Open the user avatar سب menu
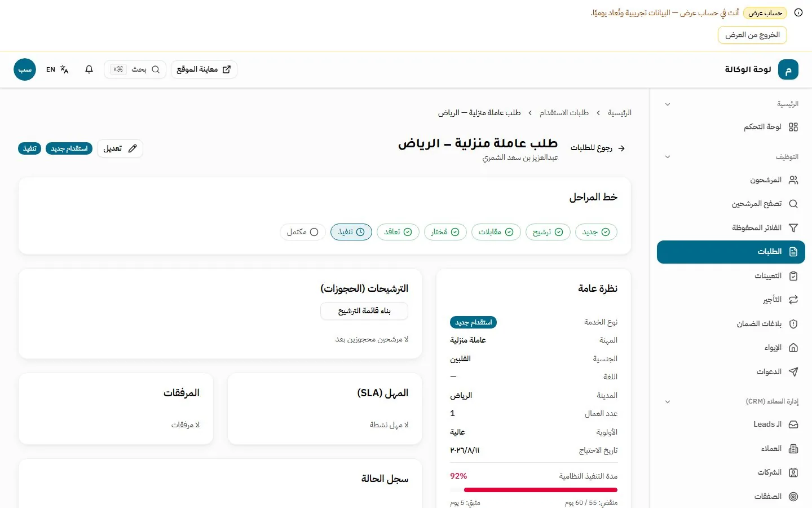Image resolution: width=812 pixels, height=508 pixels. pyautogui.click(x=25, y=69)
